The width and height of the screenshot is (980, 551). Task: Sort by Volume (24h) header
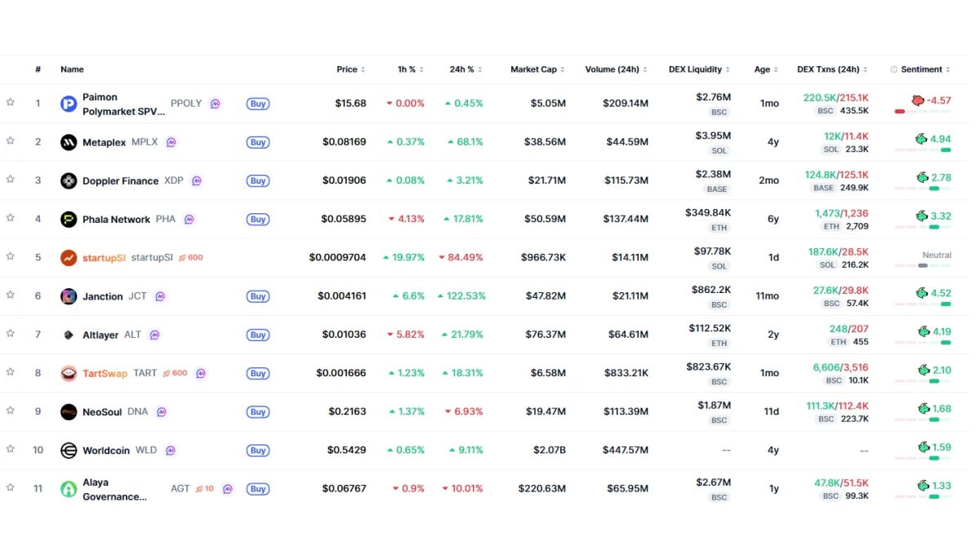click(617, 69)
